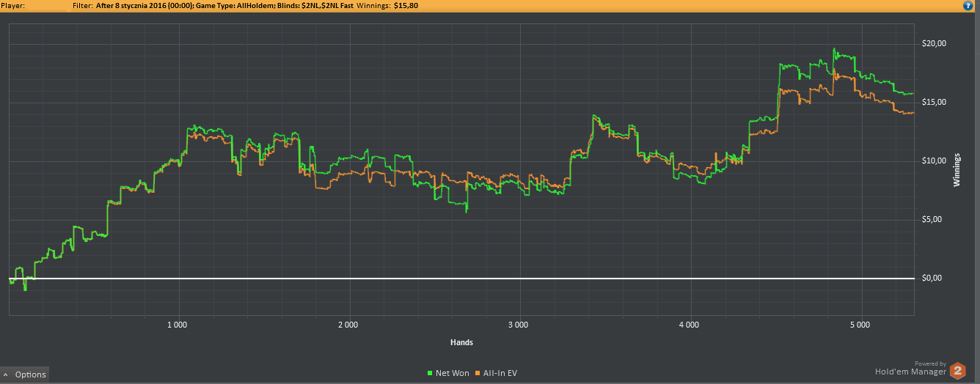Screen dimensions: 980x384
Task: Toggle the Net Won green legend swatch
Action: pyautogui.click(x=430, y=374)
